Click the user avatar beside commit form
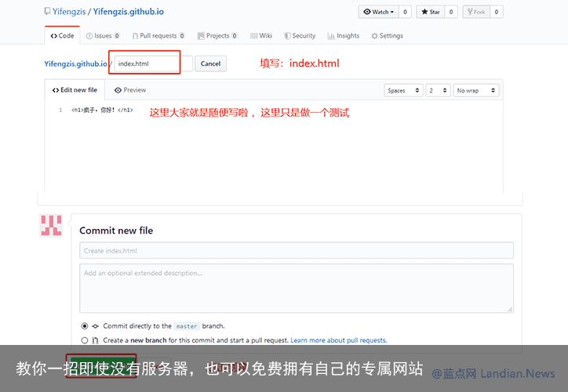 tap(51, 225)
